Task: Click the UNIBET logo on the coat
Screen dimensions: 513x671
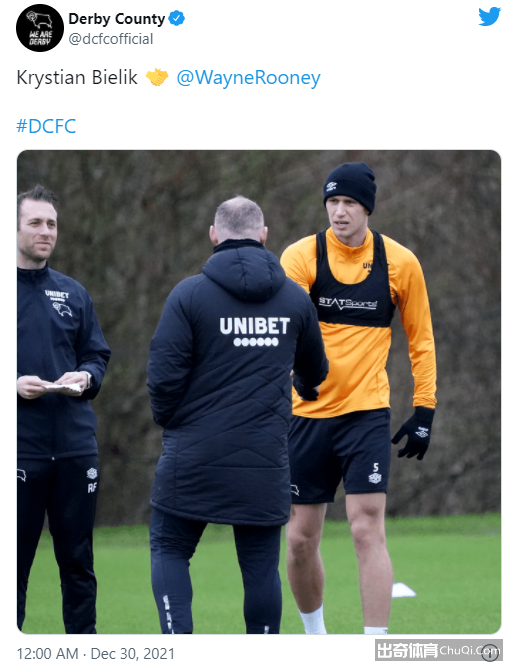Action: (x=255, y=331)
